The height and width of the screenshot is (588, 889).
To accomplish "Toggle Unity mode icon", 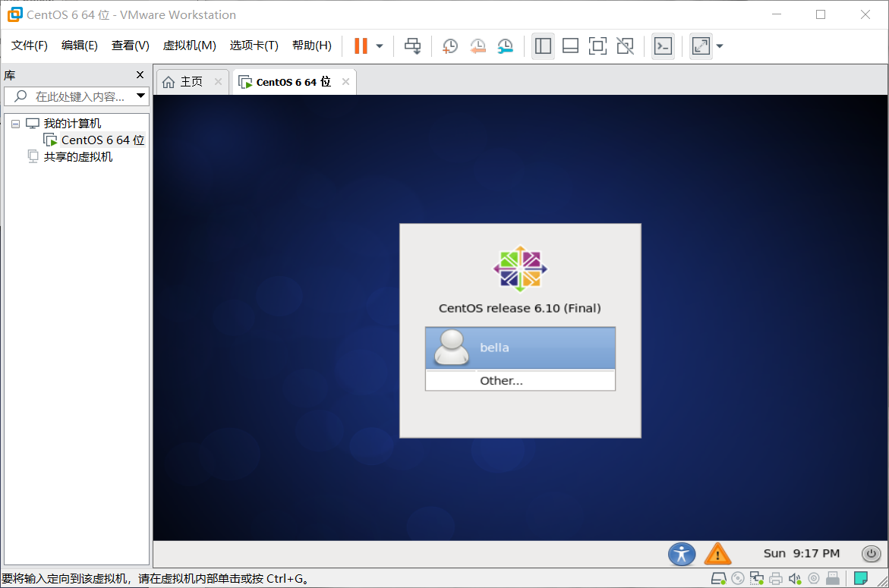I will tap(626, 46).
